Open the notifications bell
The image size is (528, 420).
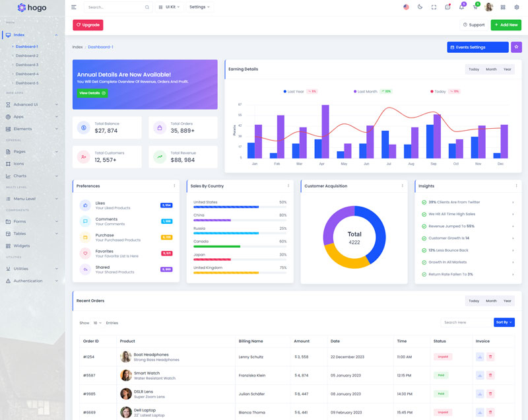[461, 7]
